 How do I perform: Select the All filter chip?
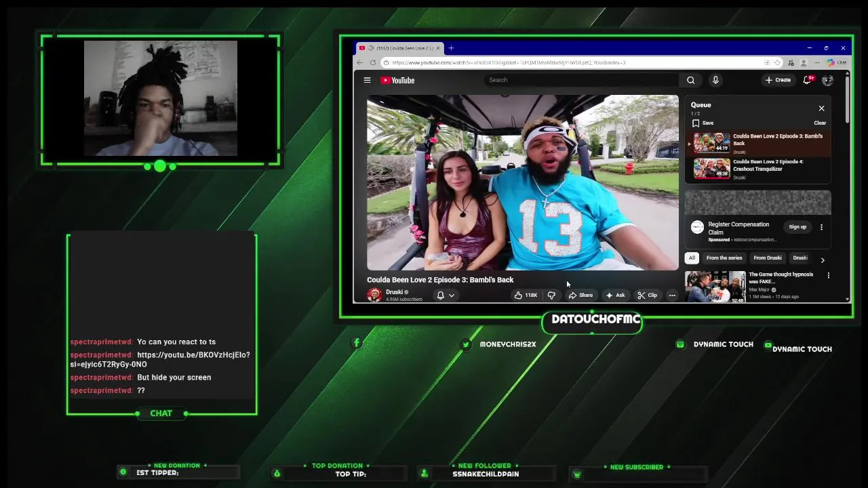click(x=692, y=258)
